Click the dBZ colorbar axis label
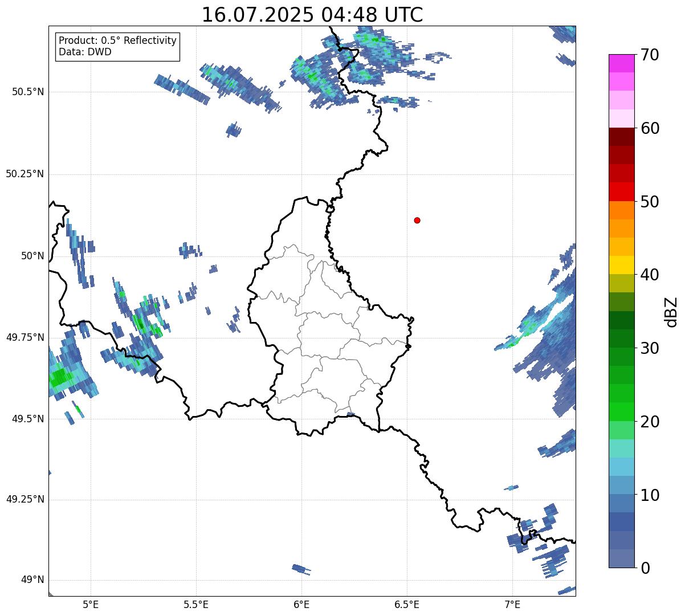 tap(672, 311)
